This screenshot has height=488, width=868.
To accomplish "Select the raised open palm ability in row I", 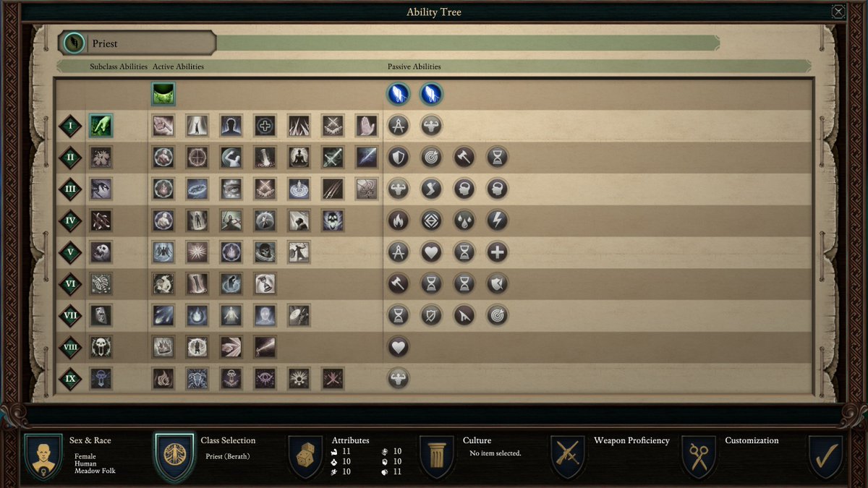I will point(367,125).
